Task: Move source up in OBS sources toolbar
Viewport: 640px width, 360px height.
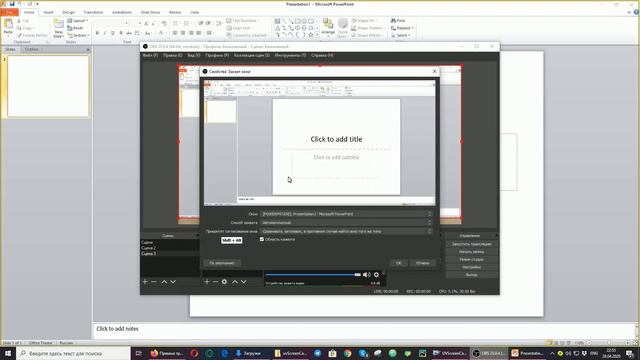Action: [x=235, y=282]
